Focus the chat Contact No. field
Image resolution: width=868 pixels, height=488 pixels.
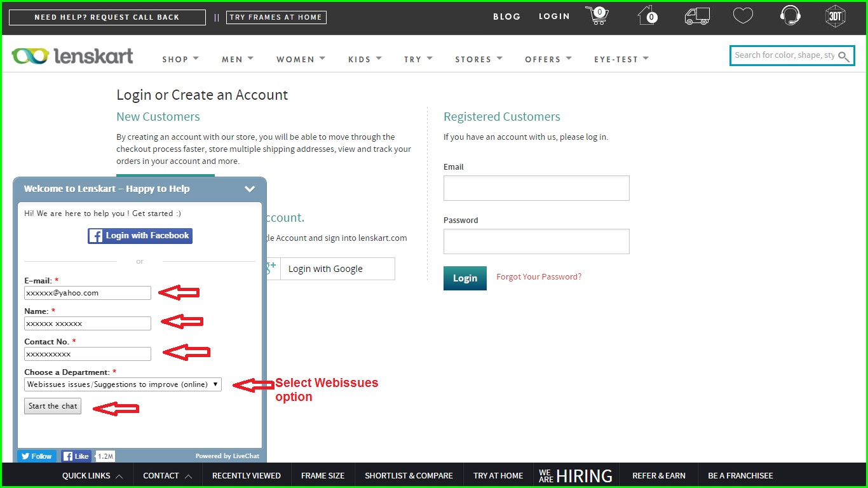pyautogui.click(x=88, y=354)
